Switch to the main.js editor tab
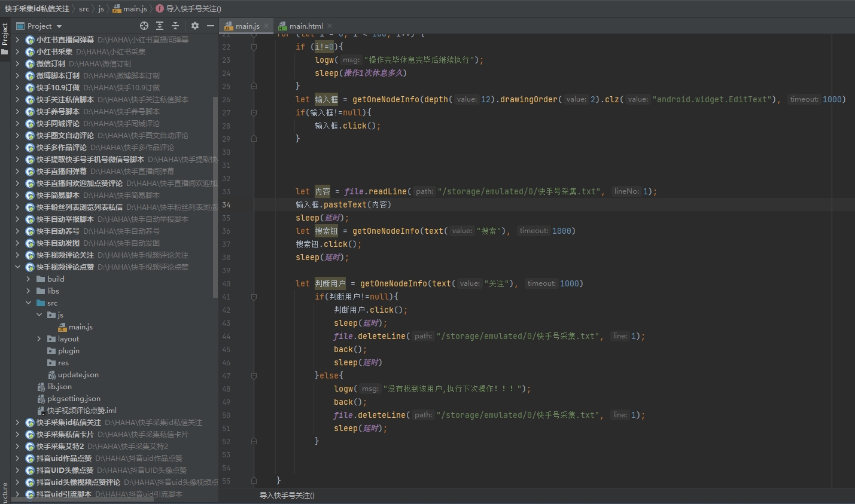Viewport: 855px width, 504px height. (x=247, y=26)
